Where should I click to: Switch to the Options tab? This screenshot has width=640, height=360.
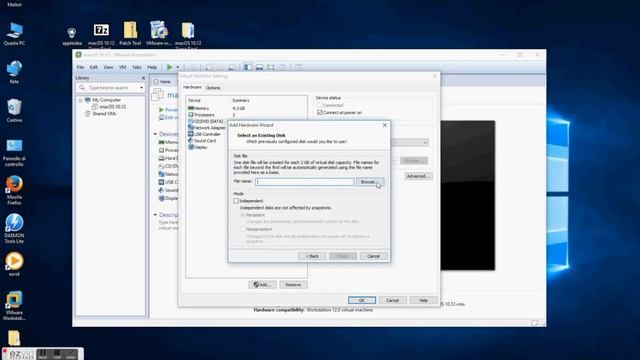tap(213, 88)
